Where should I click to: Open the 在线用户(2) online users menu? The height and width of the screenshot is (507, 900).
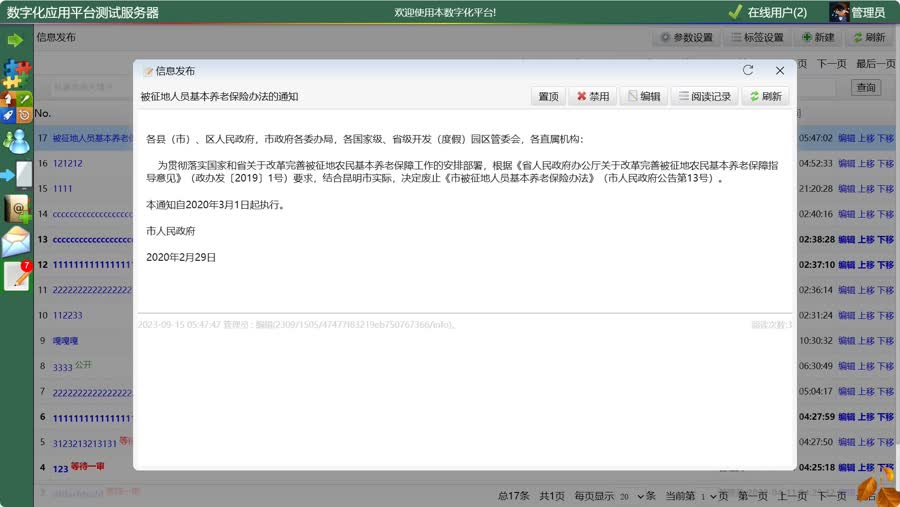click(x=767, y=12)
